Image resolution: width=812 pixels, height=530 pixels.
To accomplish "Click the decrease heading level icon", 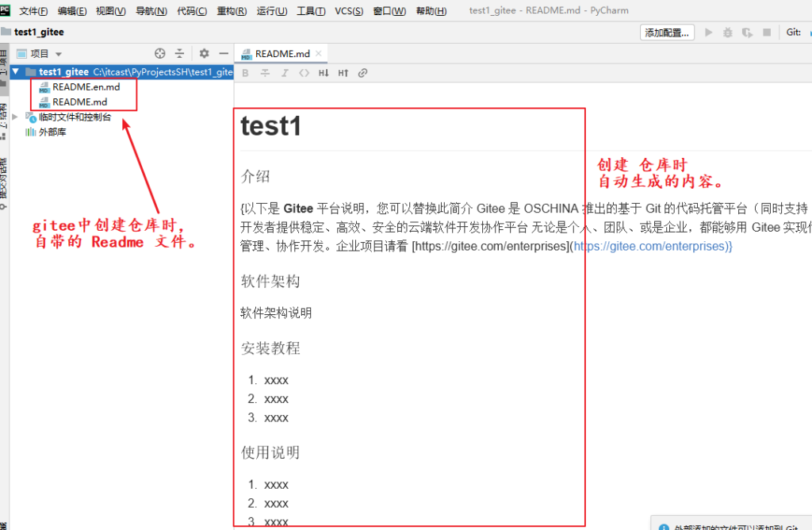I will tap(324, 73).
